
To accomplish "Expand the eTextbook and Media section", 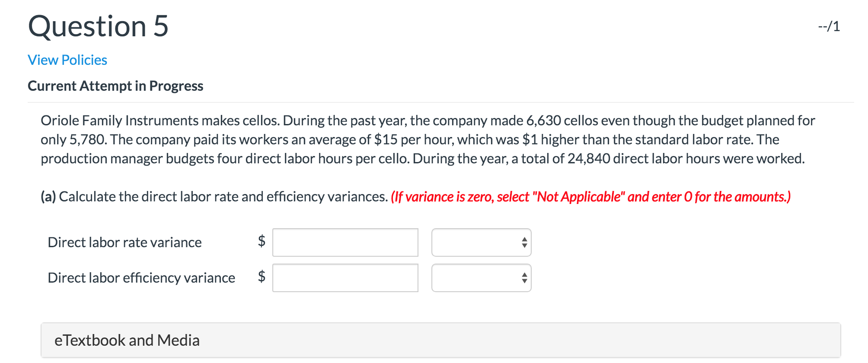I will (x=127, y=340).
